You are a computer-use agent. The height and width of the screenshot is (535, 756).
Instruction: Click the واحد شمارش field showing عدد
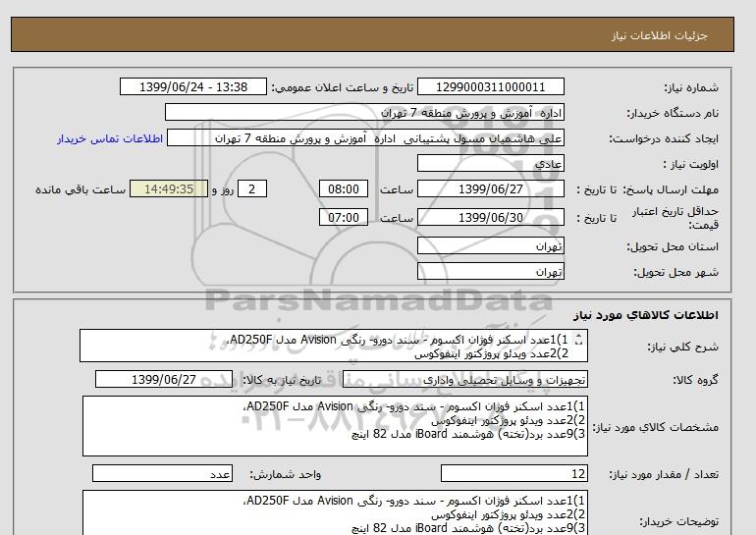click(162, 473)
